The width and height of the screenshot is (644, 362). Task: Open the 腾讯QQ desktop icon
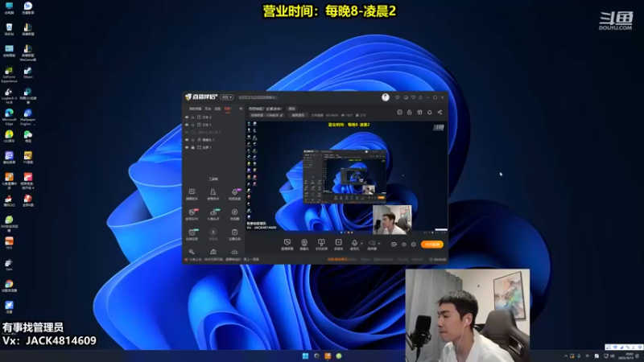pos(9,200)
